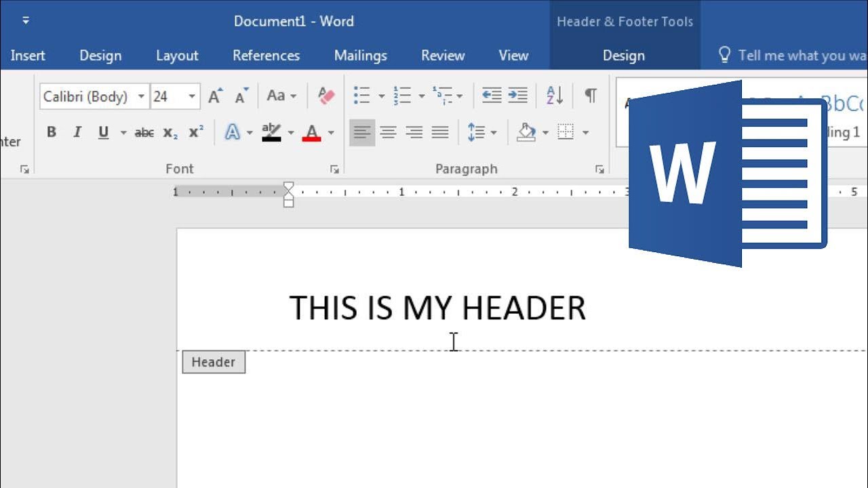Click the Increase Indent icon
This screenshot has width=868, height=488.
[517, 96]
